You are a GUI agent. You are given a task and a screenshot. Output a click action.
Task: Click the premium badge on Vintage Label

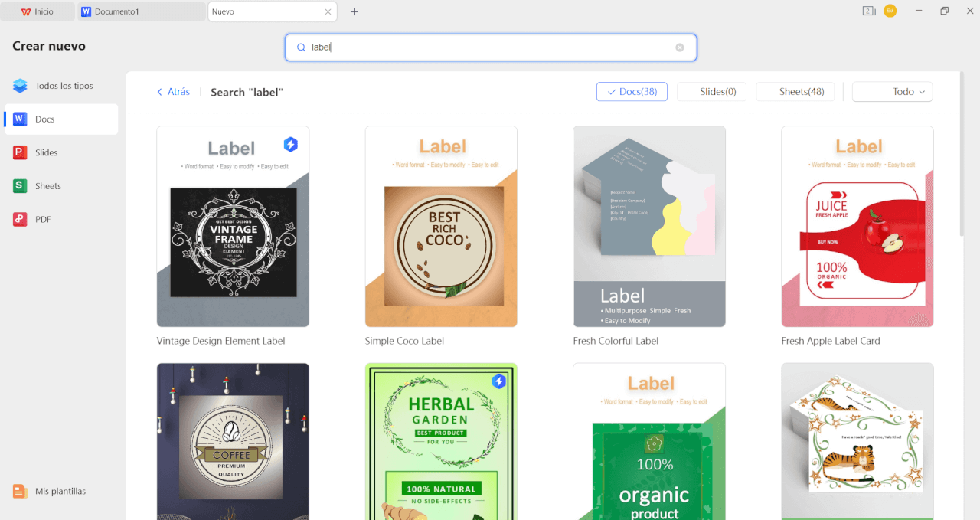point(290,144)
